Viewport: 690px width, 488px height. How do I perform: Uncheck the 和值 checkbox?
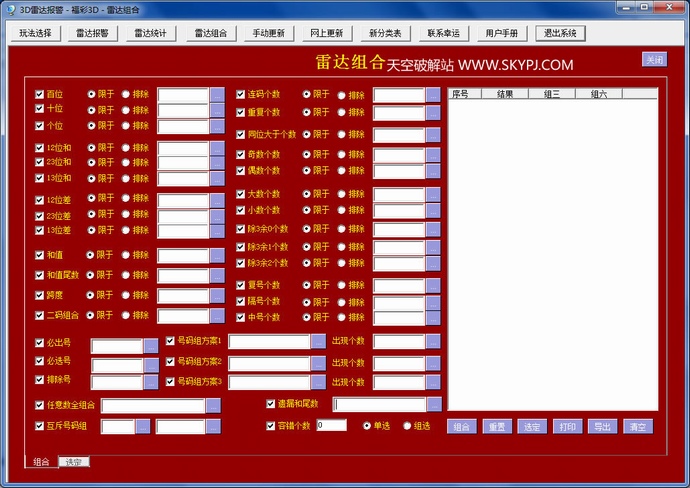point(39,255)
